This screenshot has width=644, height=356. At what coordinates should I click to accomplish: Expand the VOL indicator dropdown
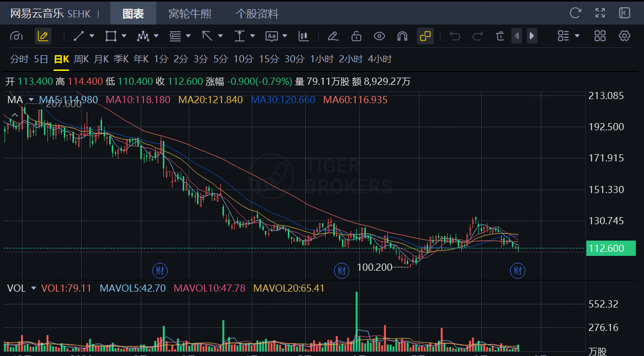coord(34,288)
